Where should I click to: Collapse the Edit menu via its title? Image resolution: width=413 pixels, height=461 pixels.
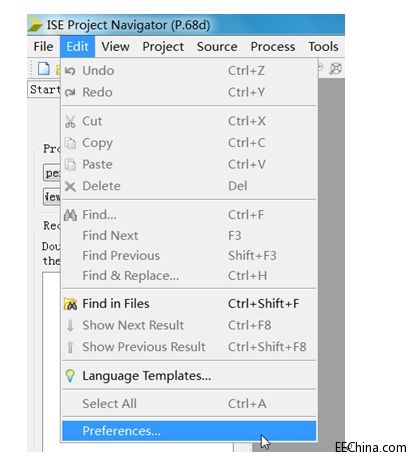click(77, 47)
